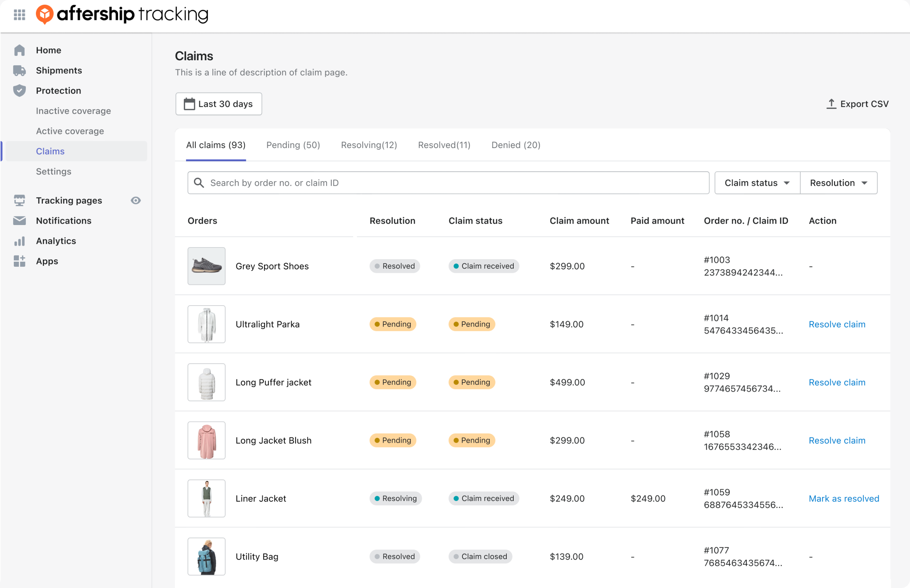Switch to the Pending (50) tab
This screenshot has width=910, height=588.
(x=293, y=144)
